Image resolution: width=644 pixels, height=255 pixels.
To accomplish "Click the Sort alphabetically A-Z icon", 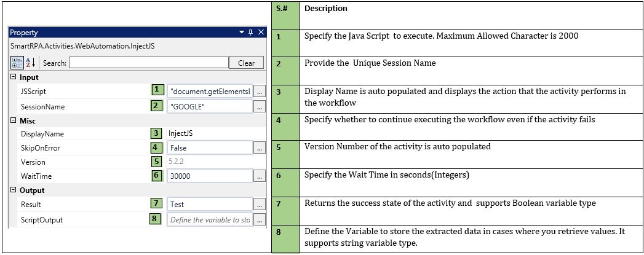I will click(30, 63).
